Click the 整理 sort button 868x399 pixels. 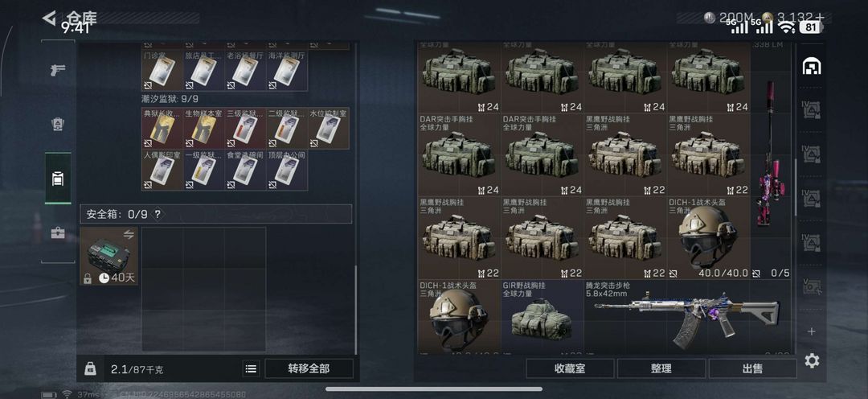pyautogui.click(x=661, y=368)
